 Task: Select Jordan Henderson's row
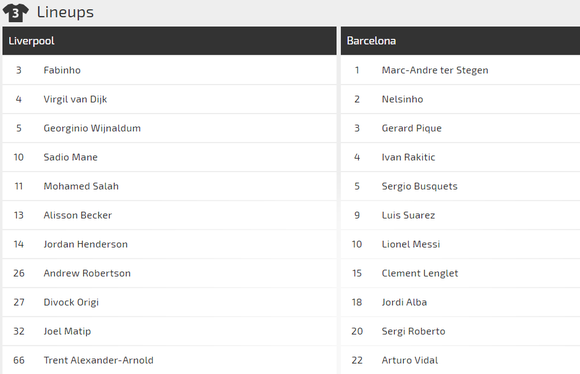(x=169, y=244)
